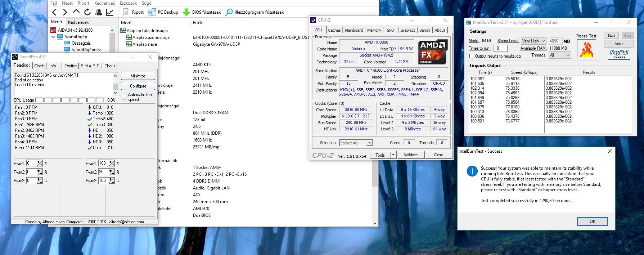644x255 pixels.
Task: Switch to Caches tab in CPU-Z
Action: [x=334, y=30]
